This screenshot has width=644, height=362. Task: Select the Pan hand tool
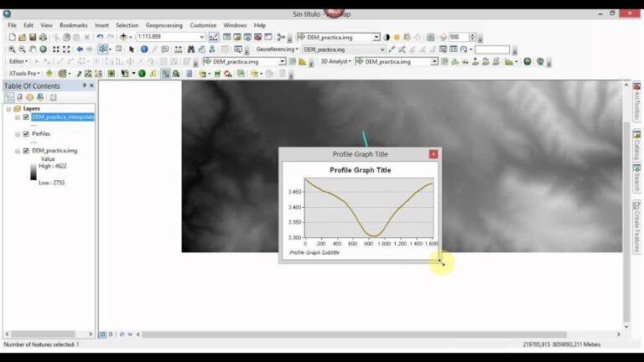[x=33, y=49]
